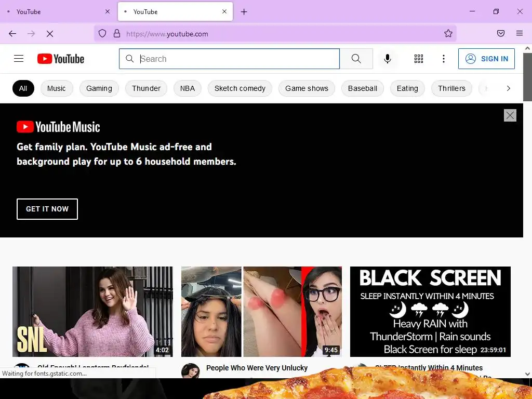The image size is (532, 399).
Task: Go forward with the browser forward arrow
Action: pos(31,34)
